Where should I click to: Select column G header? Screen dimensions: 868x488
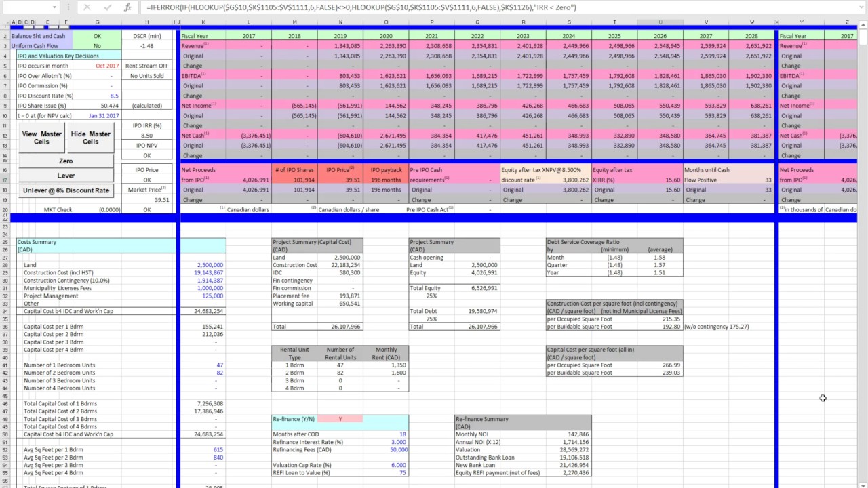click(x=97, y=22)
